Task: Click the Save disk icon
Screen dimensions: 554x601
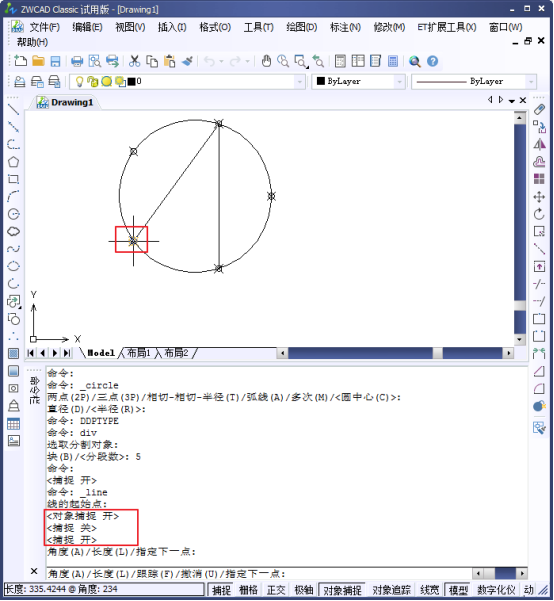Action: pos(56,61)
